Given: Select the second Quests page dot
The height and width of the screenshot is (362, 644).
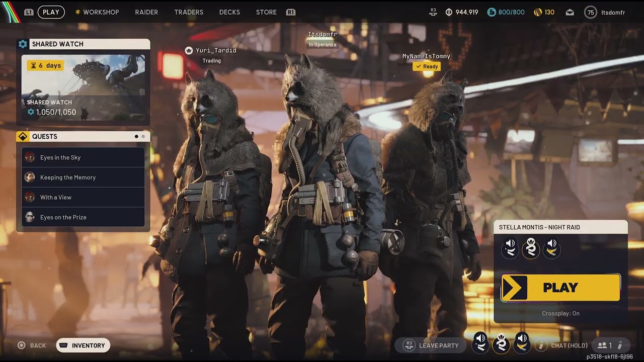Looking at the screenshot, I should pyautogui.click(x=143, y=136).
